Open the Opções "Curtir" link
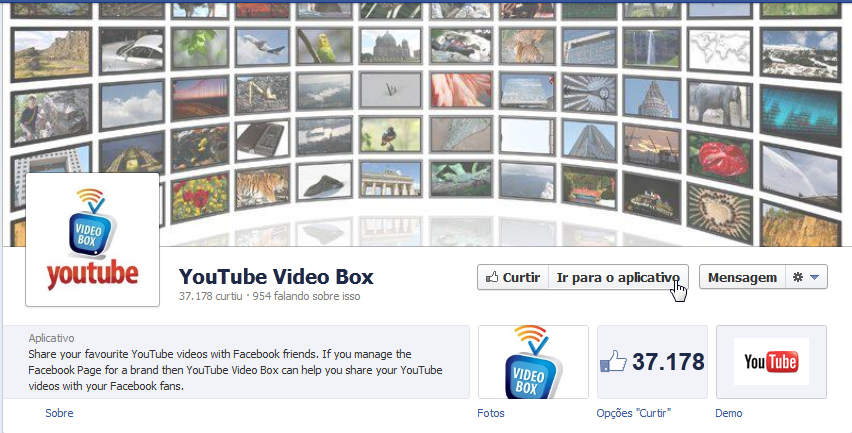Image resolution: width=852 pixels, height=433 pixels. point(633,413)
